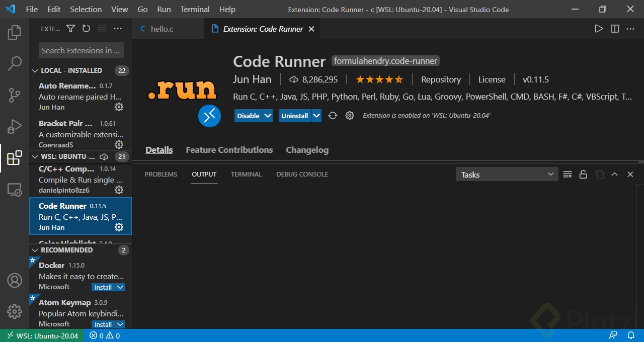Open the View menu
The height and width of the screenshot is (342, 644).
(x=119, y=9)
